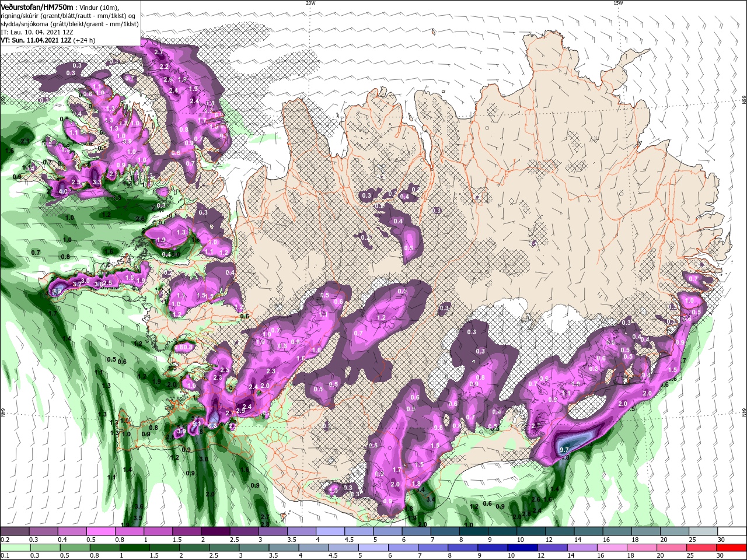The height and width of the screenshot is (560, 747).
Task: Click the 2.2 value below the 2.7 label
Action: coord(164,67)
